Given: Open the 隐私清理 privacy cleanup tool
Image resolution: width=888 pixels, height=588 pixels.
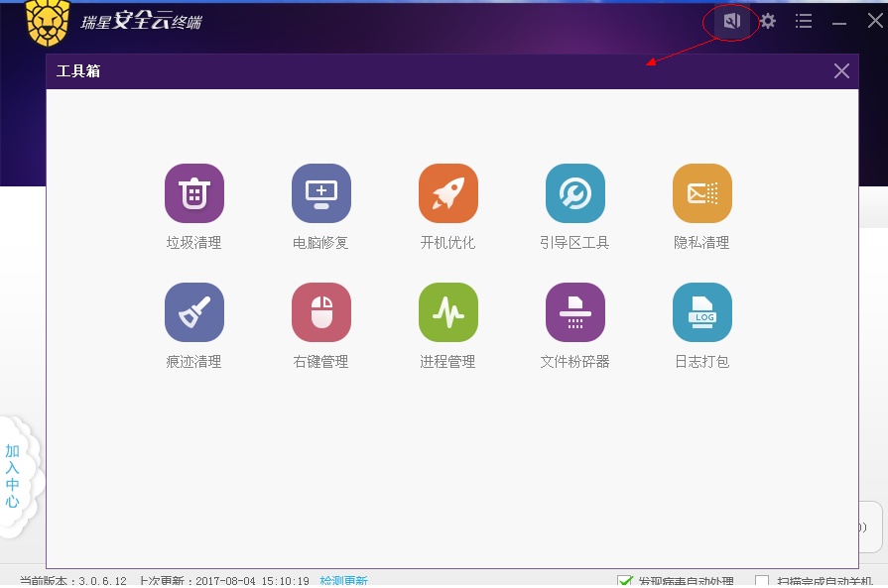Looking at the screenshot, I should click(701, 193).
